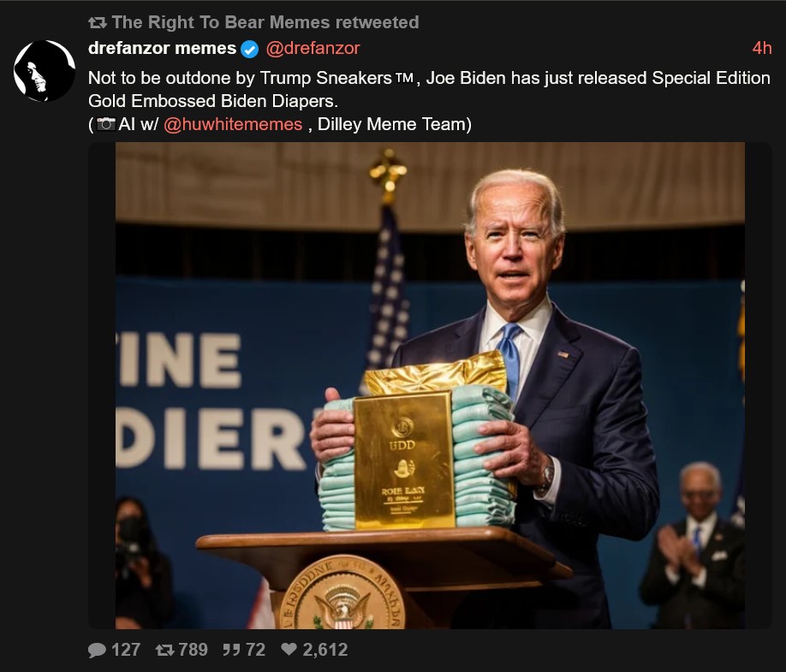This screenshot has width=786, height=672.
Task: Click the retweeted arrows icon at top
Action: [98, 22]
